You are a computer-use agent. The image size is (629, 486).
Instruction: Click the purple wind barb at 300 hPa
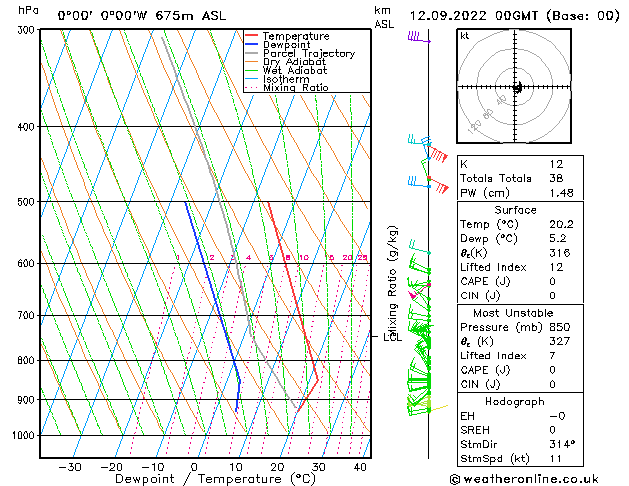[419, 37]
